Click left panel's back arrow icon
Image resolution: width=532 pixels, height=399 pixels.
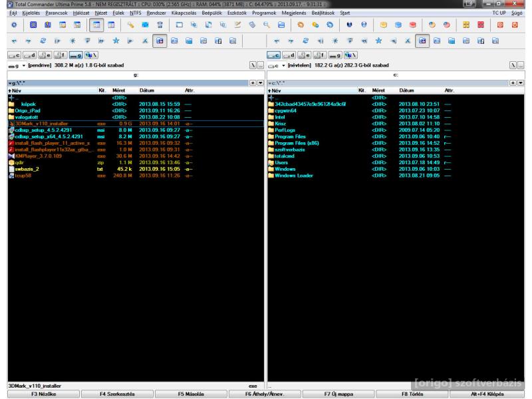14,41
